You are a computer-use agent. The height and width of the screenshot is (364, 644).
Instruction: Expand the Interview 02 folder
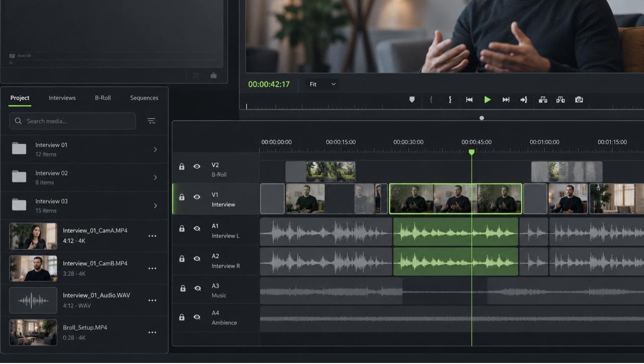[155, 178]
